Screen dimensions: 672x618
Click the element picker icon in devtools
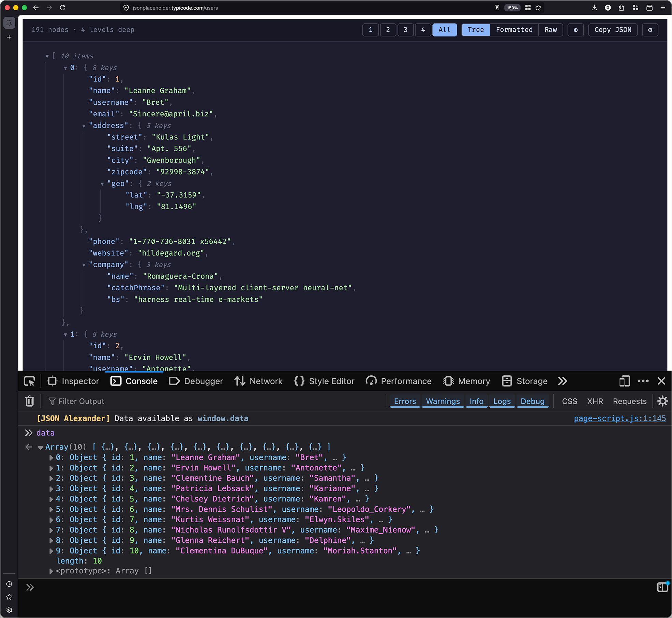(x=30, y=381)
